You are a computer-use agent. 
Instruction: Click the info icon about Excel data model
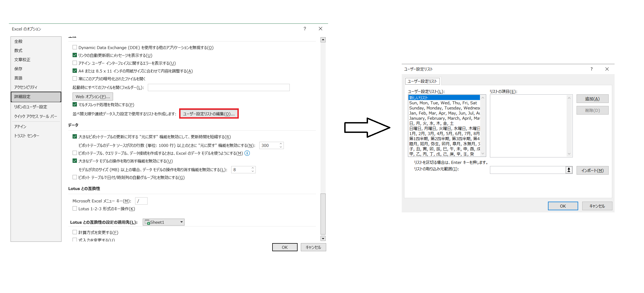click(247, 153)
